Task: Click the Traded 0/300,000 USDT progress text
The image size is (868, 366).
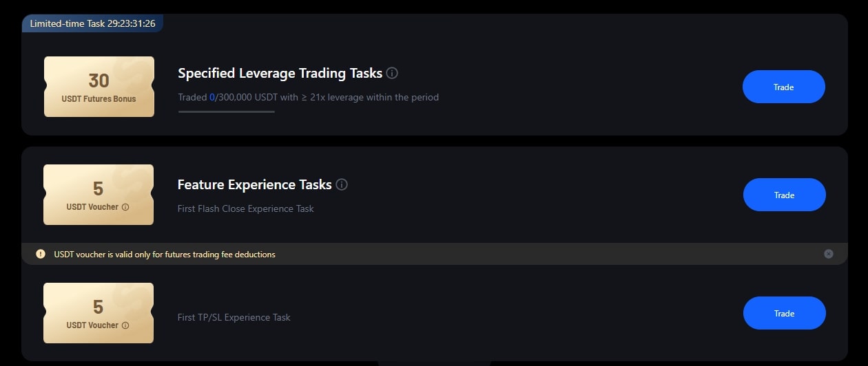Action: (308, 97)
